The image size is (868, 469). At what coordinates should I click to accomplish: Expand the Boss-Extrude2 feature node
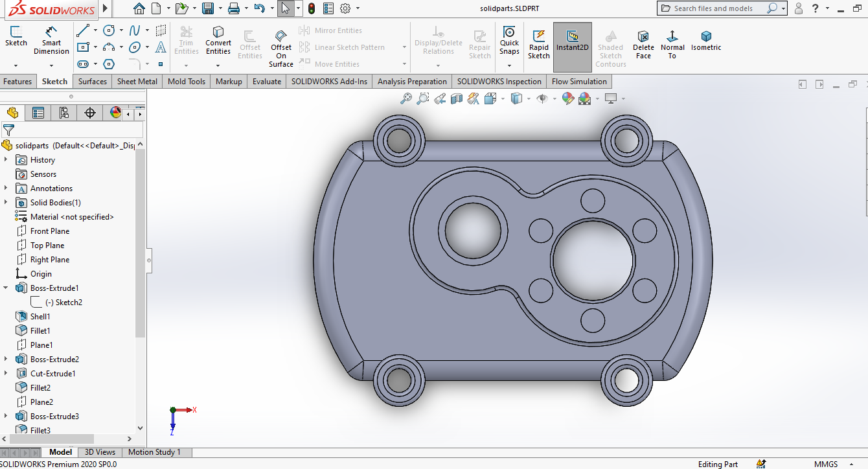[6, 360]
